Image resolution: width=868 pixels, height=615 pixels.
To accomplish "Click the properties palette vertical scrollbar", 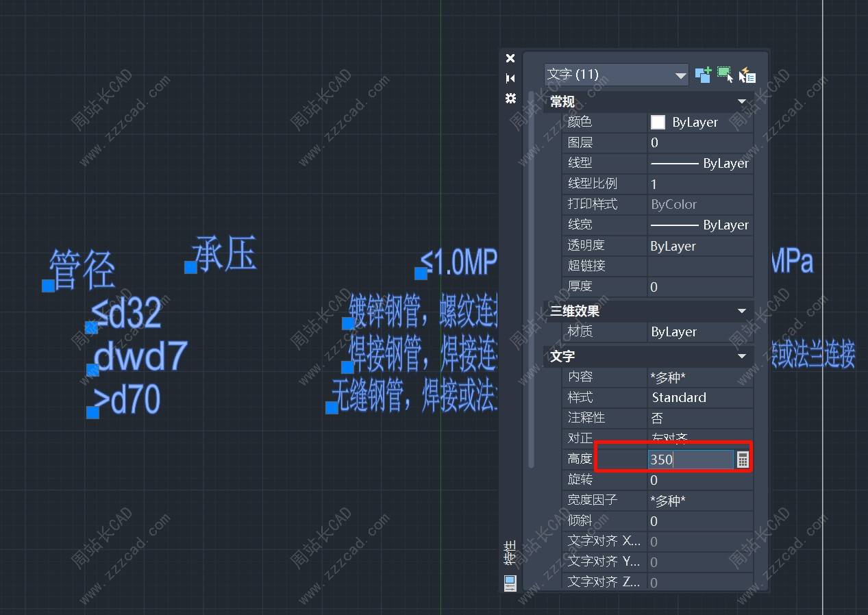I will [x=532, y=274].
